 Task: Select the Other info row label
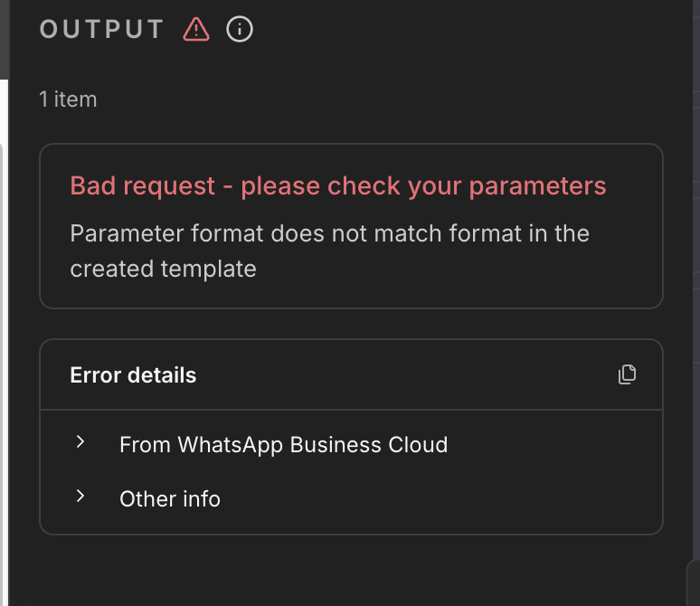170,498
